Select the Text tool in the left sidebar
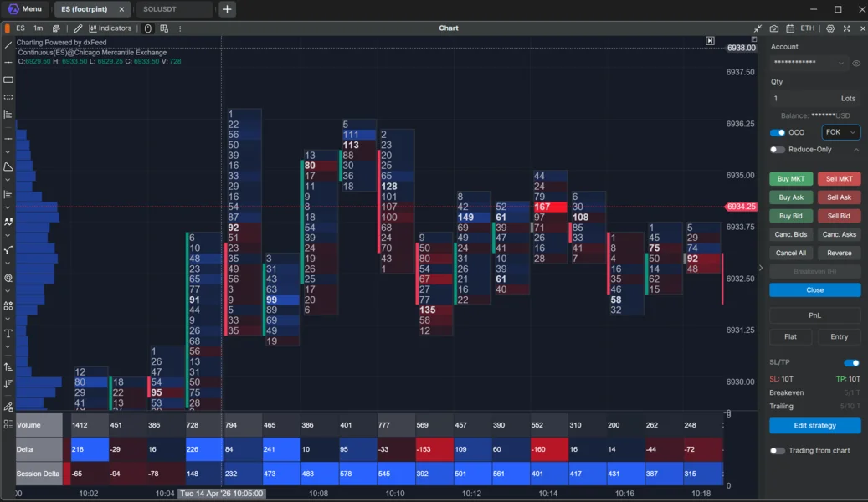 8,333
